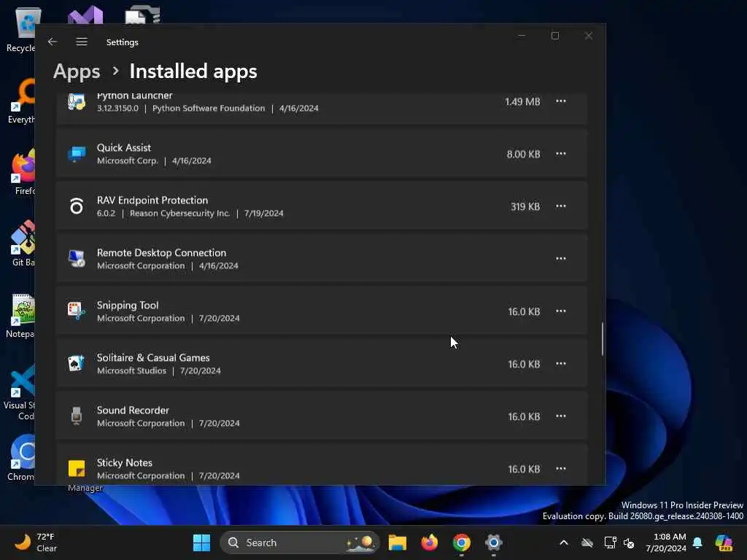Click the Settings gear taskbar icon

point(494,542)
